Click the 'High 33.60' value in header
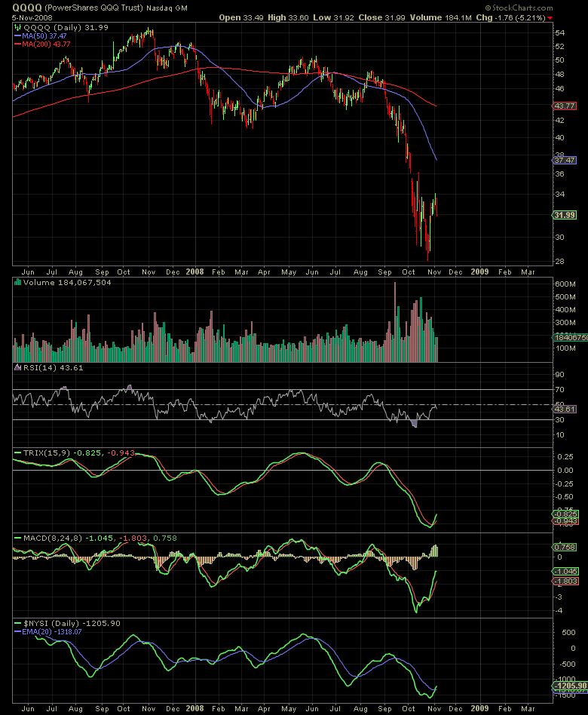 (288, 18)
